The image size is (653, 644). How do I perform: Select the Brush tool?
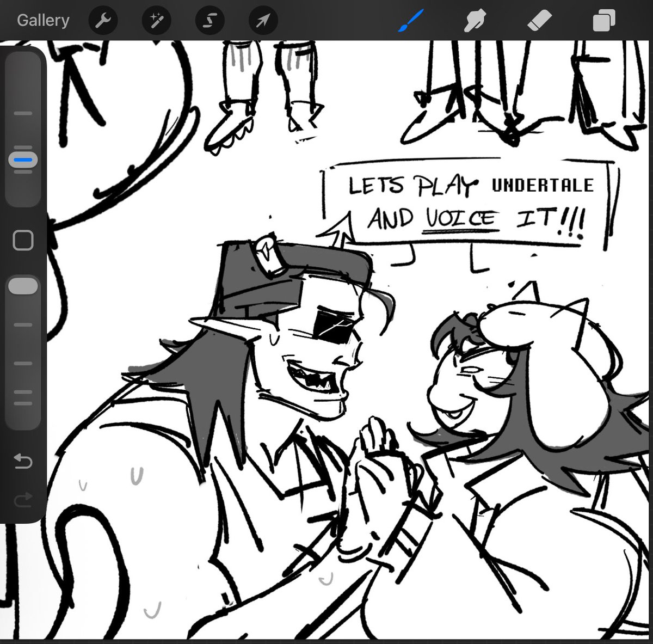click(x=411, y=21)
